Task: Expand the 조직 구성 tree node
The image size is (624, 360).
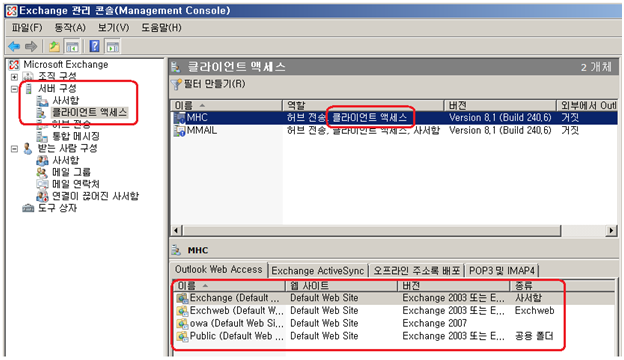Action: click(x=14, y=77)
